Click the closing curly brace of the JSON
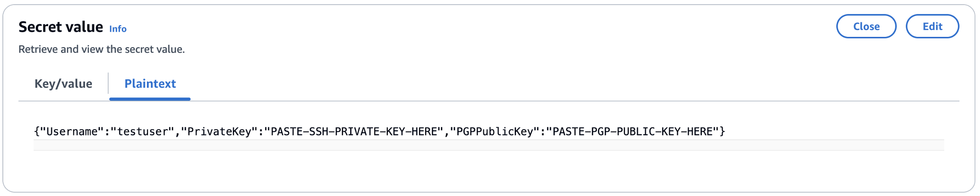This screenshot has width=980, height=196. [x=722, y=132]
